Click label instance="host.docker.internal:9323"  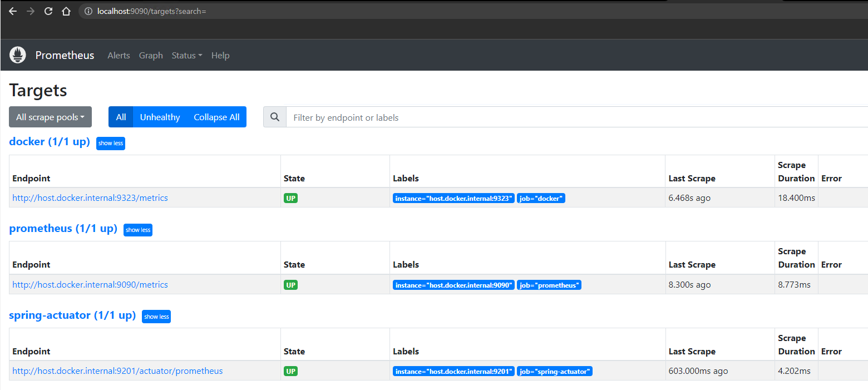[453, 198]
